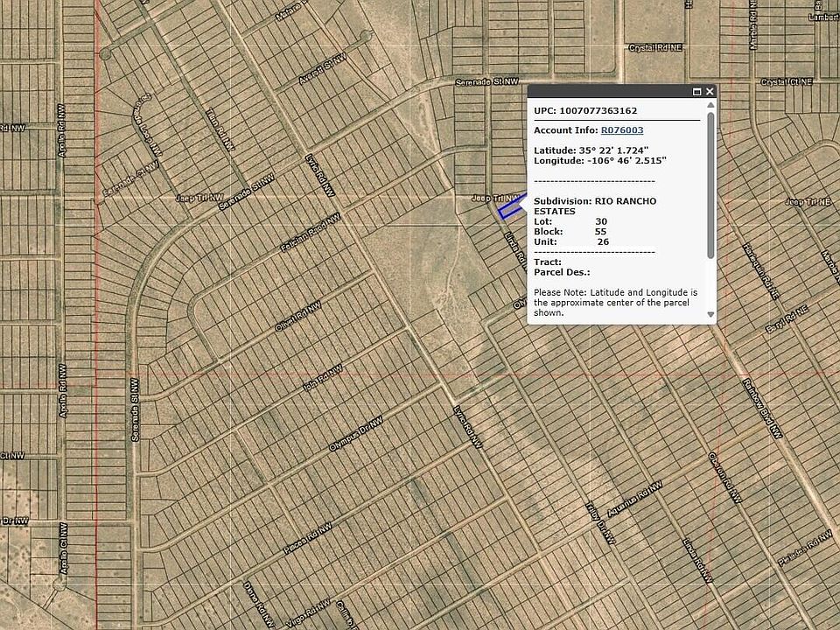This screenshot has height=630, width=840.
Task: Click the Trilby Dr NW street label
Action: pos(600,523)
